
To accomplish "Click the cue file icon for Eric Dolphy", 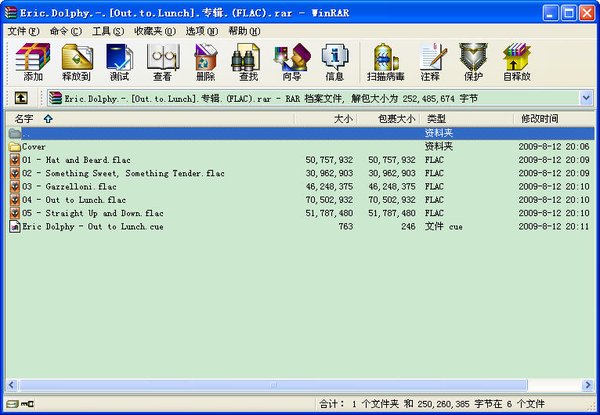I will pos(15,226).
